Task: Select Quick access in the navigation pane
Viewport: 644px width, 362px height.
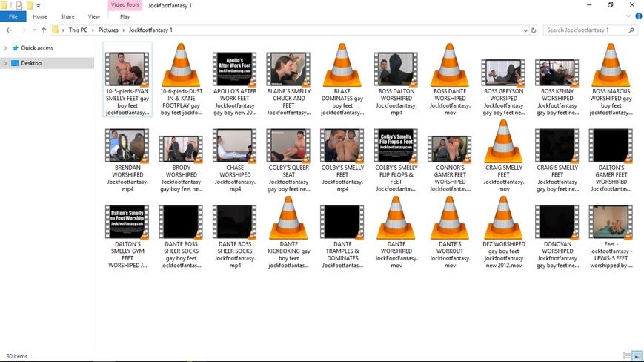Action: 37,48
